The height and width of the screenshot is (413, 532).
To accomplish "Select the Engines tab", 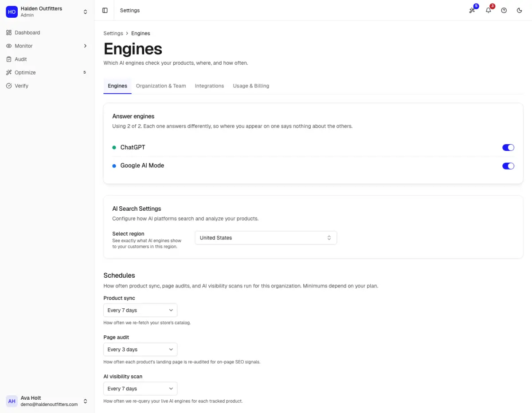I will (117, 86).
